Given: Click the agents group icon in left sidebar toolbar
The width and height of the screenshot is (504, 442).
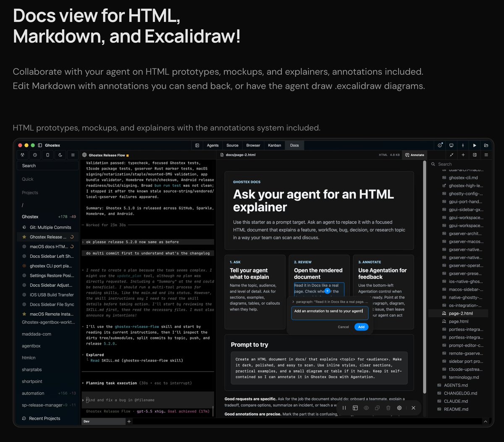Looking at the screenshot, I should point(22,155).
